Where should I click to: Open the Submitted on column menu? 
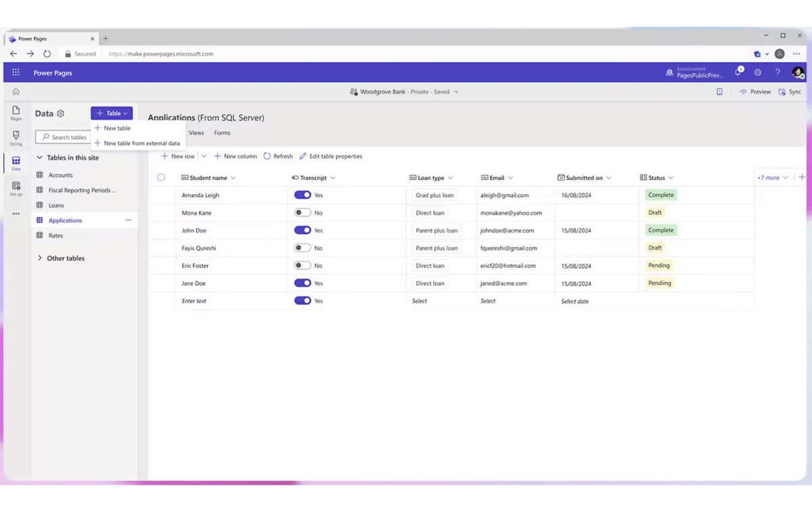609,178
